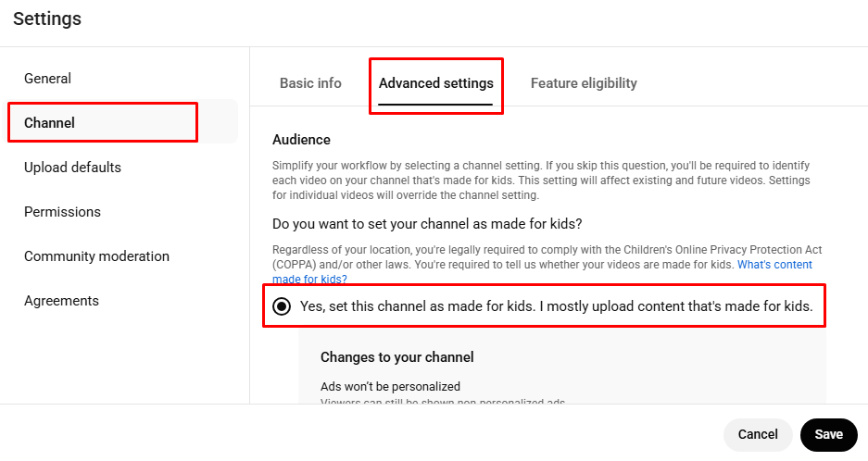Click the Settings dialog title

(x=47, y=19)
